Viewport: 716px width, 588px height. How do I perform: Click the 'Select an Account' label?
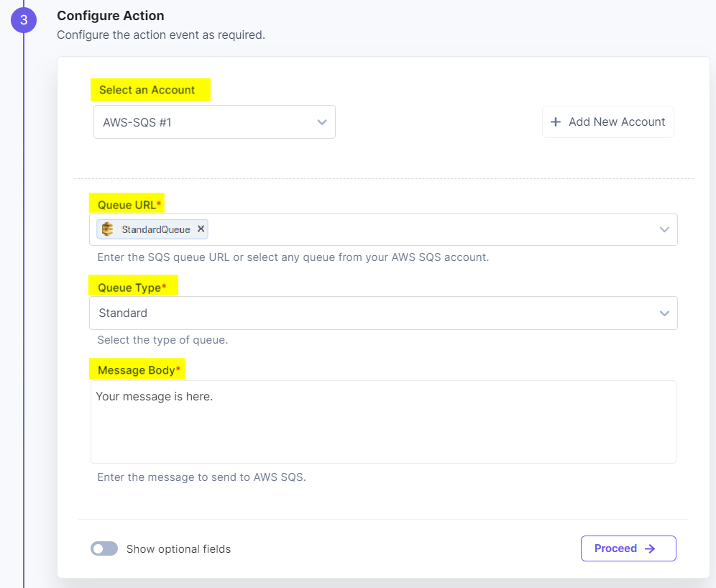coord(147,90)
